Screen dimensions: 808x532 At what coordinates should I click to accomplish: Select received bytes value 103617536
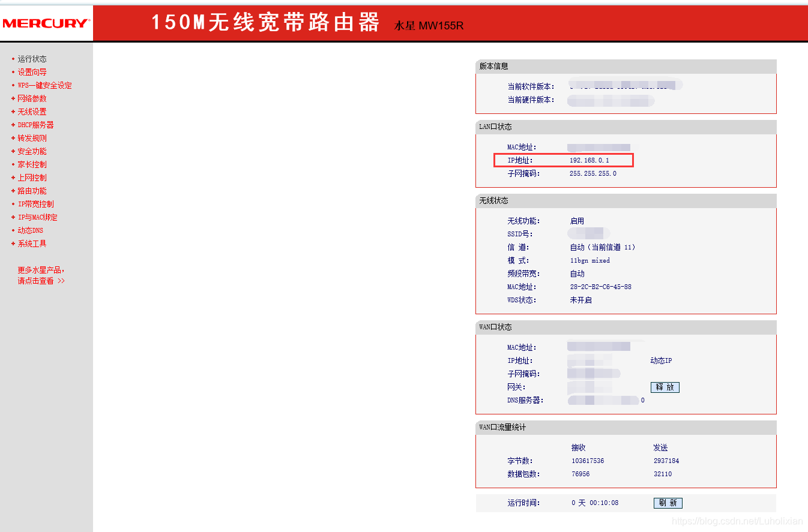(x=588, y=461)
